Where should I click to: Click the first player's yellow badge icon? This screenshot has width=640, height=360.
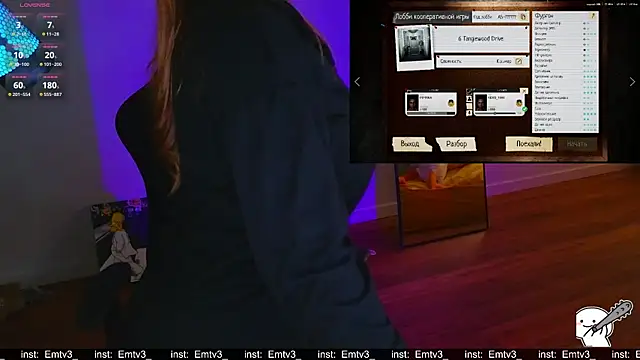tap(451, 103)
